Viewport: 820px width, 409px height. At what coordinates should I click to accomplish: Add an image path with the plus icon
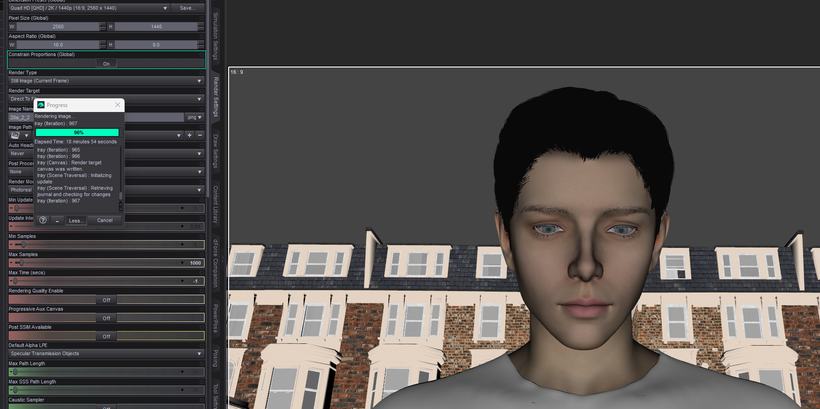point(189,135)
